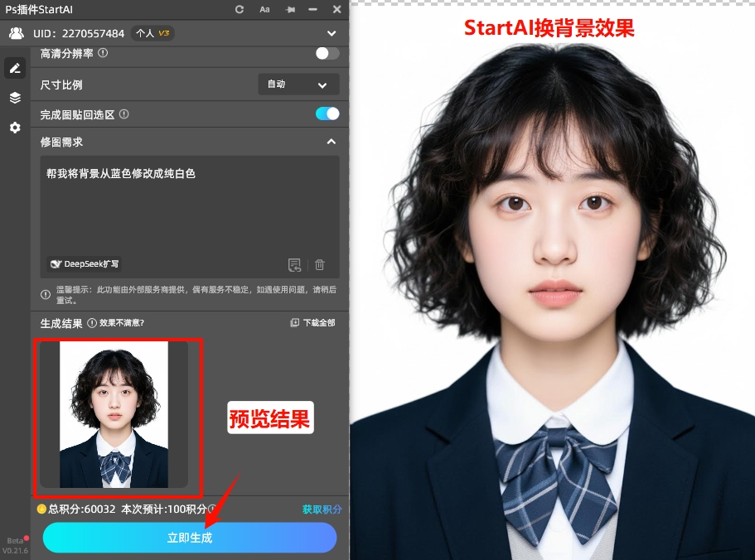Open the settings gear in left sidebar

point(15,128)
